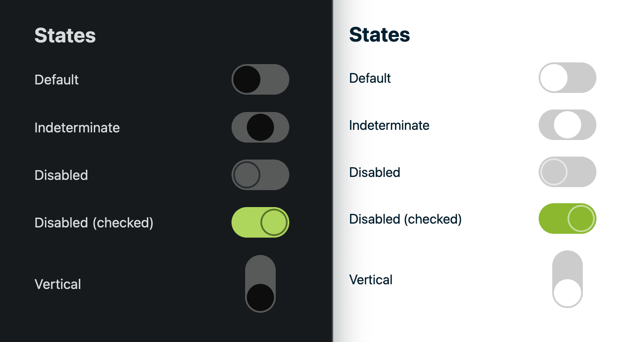Click the Indeterminate label text, light theme
644x342 pixels.
pyautogui.click(x=389, y=125)
